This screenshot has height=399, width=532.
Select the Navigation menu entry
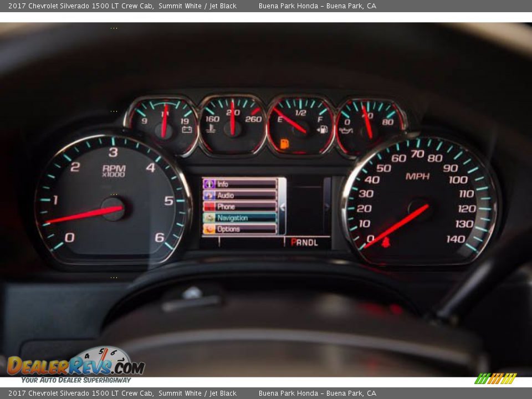(x=240, y=217)
